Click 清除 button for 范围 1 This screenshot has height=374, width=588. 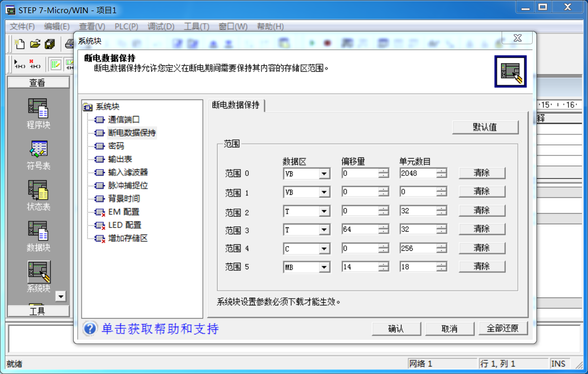(482, 192)
